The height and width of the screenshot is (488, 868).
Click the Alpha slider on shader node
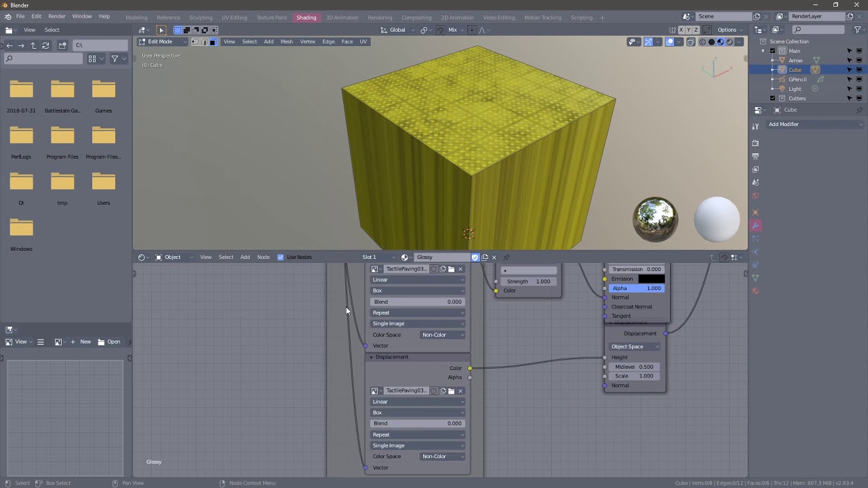click(x=636, y=288)
